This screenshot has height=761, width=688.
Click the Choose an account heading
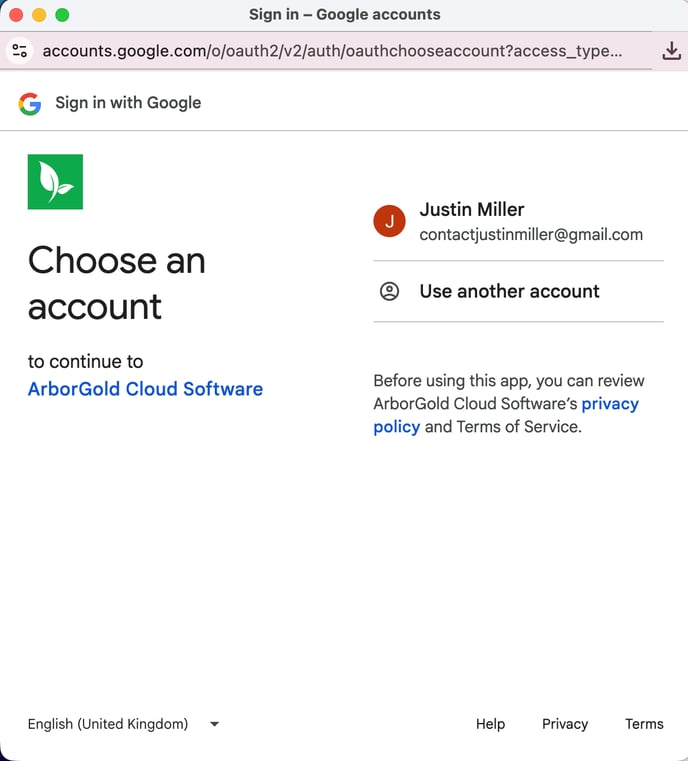[116, 283]
